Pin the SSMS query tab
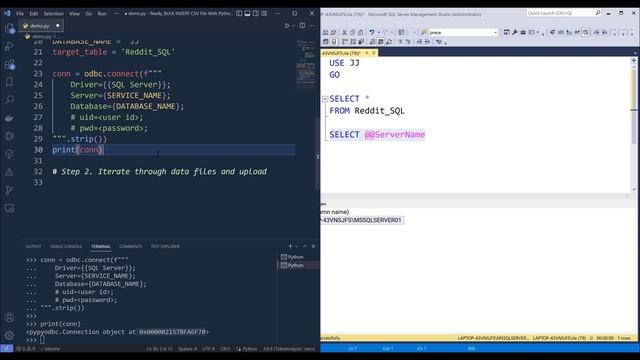Viewport: 640px width, 360px height. [367, 53]
